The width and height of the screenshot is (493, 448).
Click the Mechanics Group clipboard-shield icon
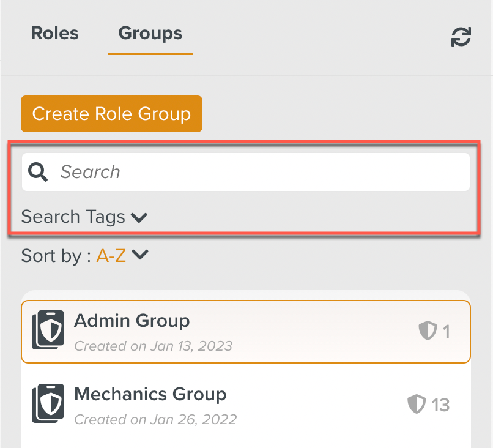click(48, 404)
